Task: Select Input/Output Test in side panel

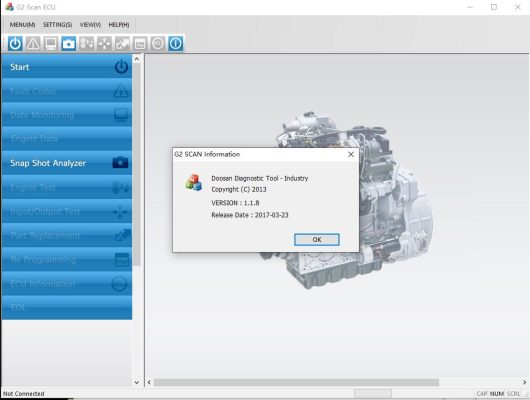Action: 67,211
